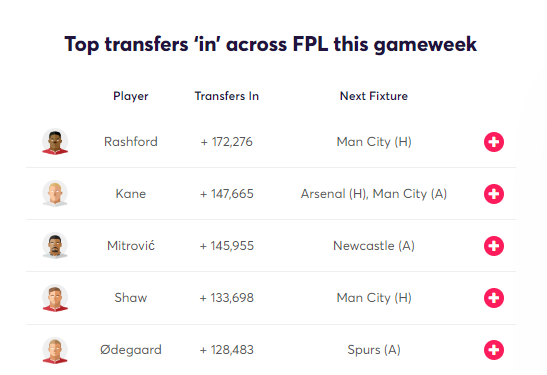The width and height of the screenshot is (547, 375).
Task: Select the Mitrović name text
Action: click(131, 246)
